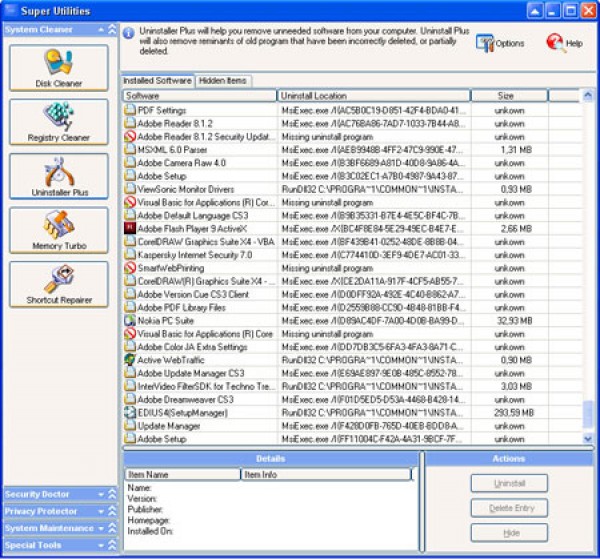This screenshot has width=600, height=559.
Task: Select the Adobe Color JA Extra Settings row
Action: 353,347
